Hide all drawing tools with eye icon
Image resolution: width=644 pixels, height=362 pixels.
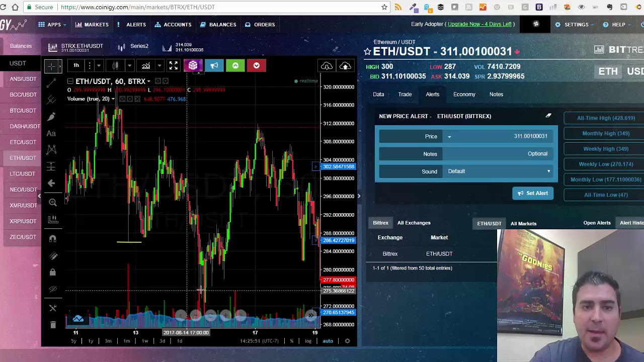pyautogui.click(x=52, y=289)
